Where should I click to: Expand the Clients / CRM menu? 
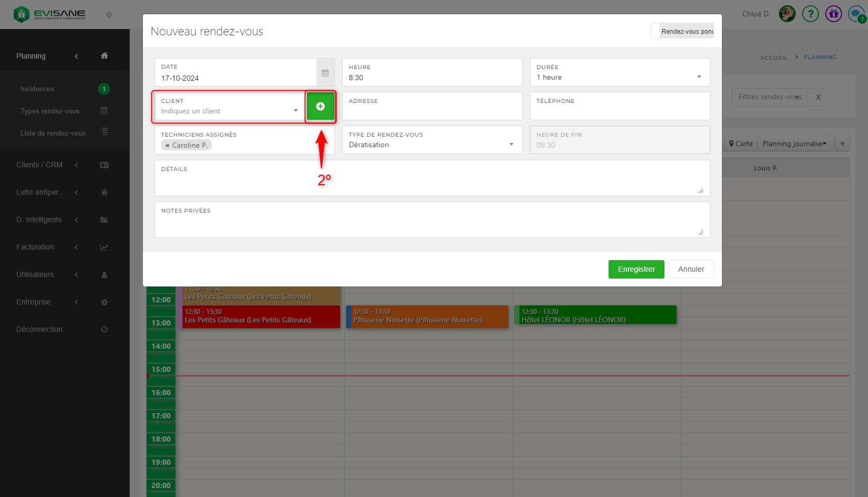click(40, 165)
